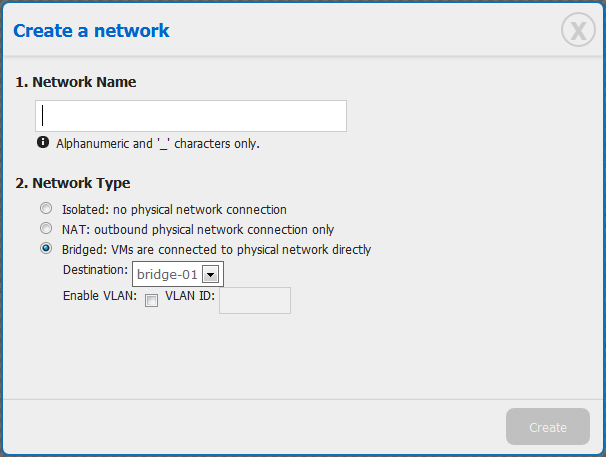Click the "Alphanumeric and '_' characters only" hint
606x457 pixels.
tap(158, 144)
